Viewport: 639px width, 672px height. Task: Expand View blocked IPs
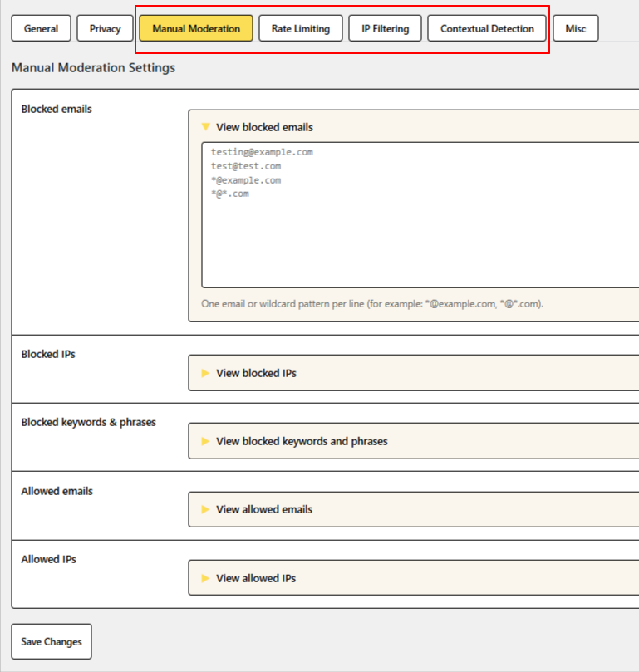click(256, 373)
